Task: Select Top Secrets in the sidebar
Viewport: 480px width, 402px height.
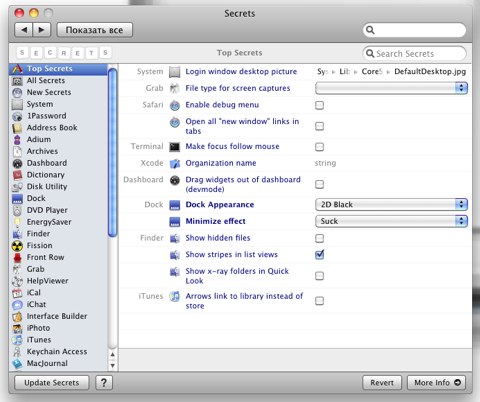Action: (x=58, y=69)
